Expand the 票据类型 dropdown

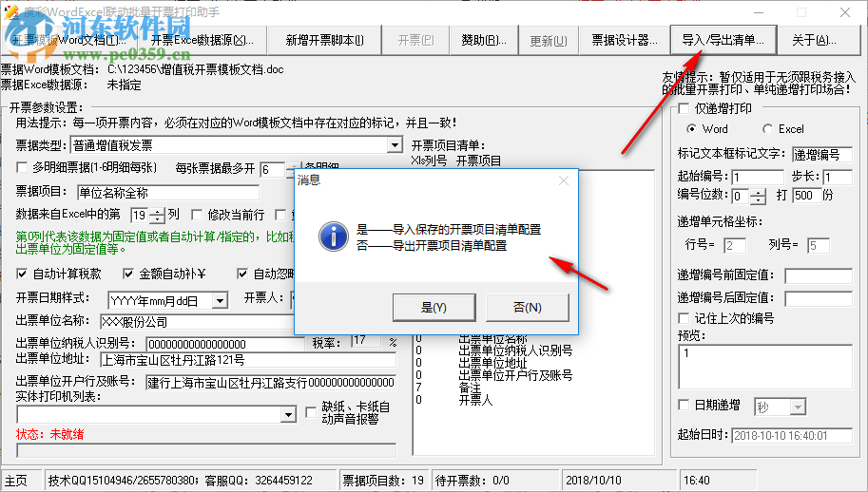point(395,145)
